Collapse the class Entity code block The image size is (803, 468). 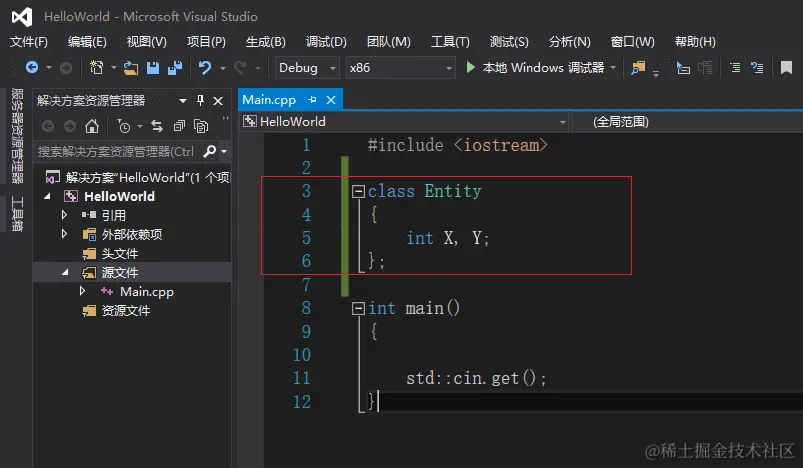click(x=358, y=192)
